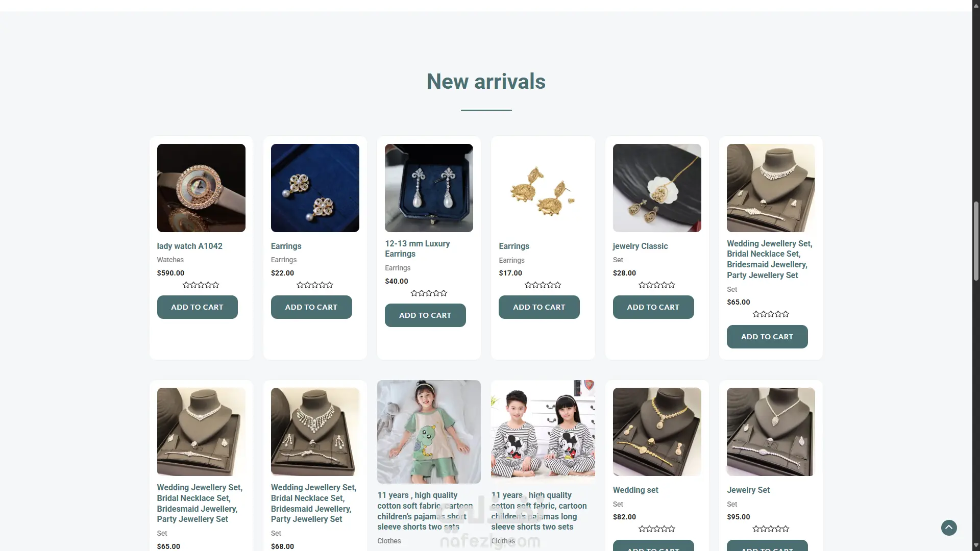Add jewelry Classic set to cart

(x=653, y=307)
